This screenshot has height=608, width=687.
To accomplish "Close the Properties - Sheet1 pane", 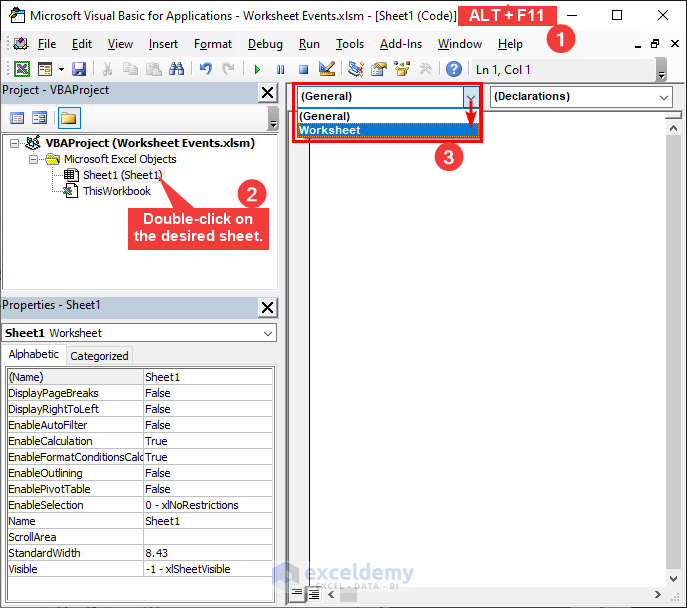I will click(x=267, y=308).
